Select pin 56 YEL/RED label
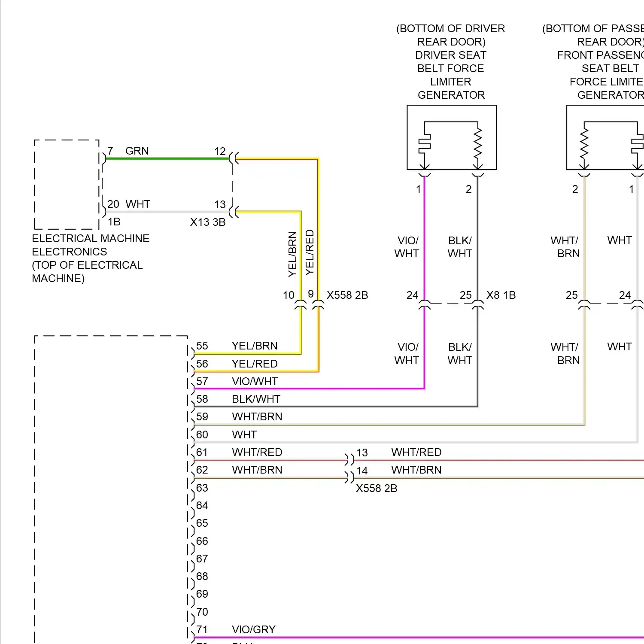This screenshot has width=644, height=644. [255, 364]
